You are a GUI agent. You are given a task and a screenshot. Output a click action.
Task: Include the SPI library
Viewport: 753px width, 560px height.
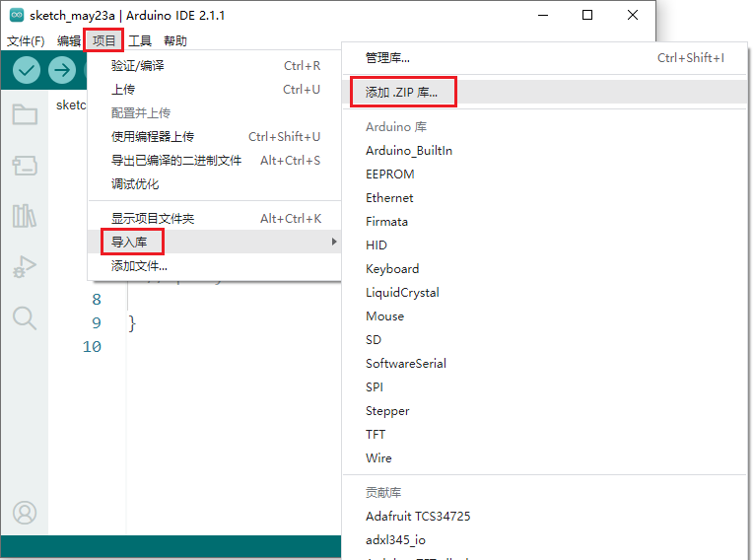pos(545,387)
